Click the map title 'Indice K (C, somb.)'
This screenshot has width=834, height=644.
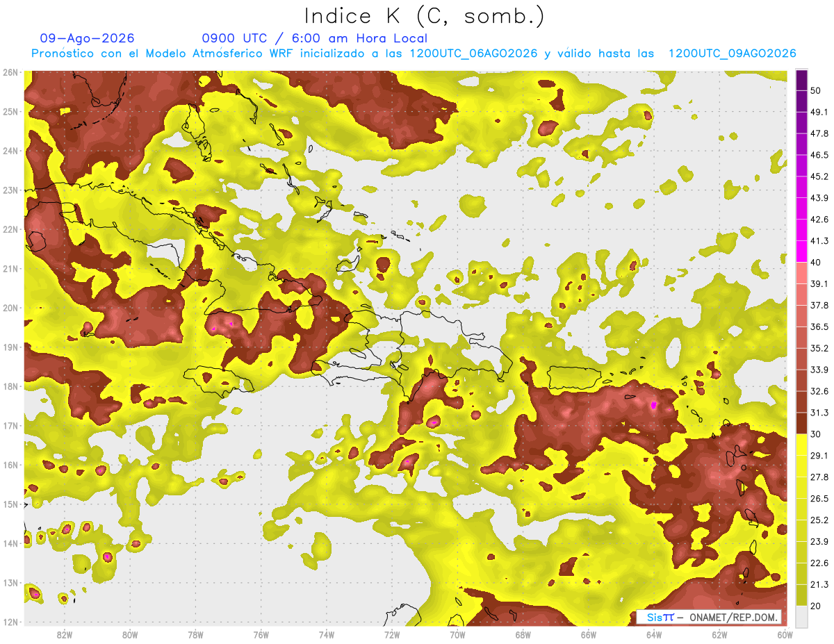(x=425, y=16)
